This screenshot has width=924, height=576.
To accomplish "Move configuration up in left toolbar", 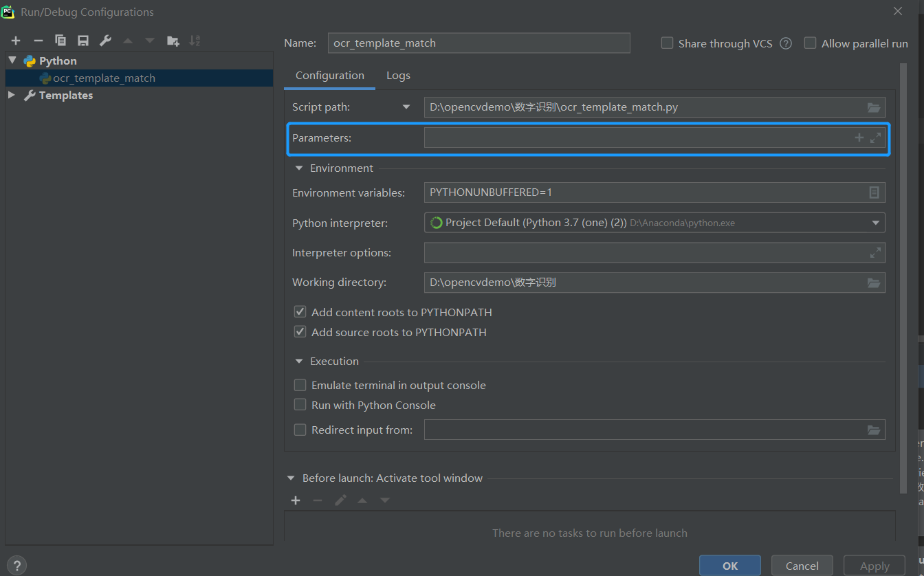I will [x=127, y=41].
